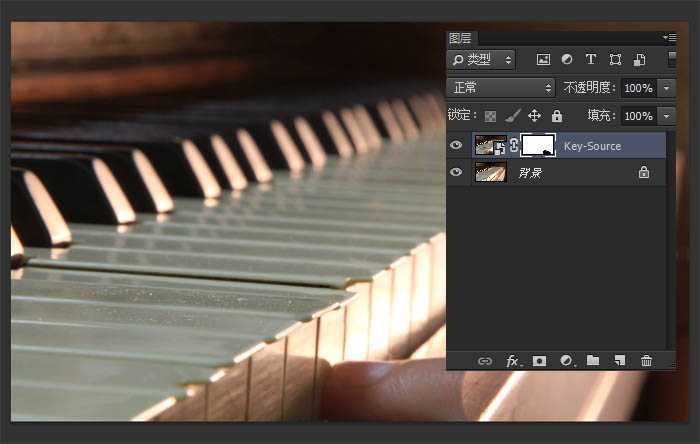
Task: Select the Key-Source layer name
Action: click(592, 146)
